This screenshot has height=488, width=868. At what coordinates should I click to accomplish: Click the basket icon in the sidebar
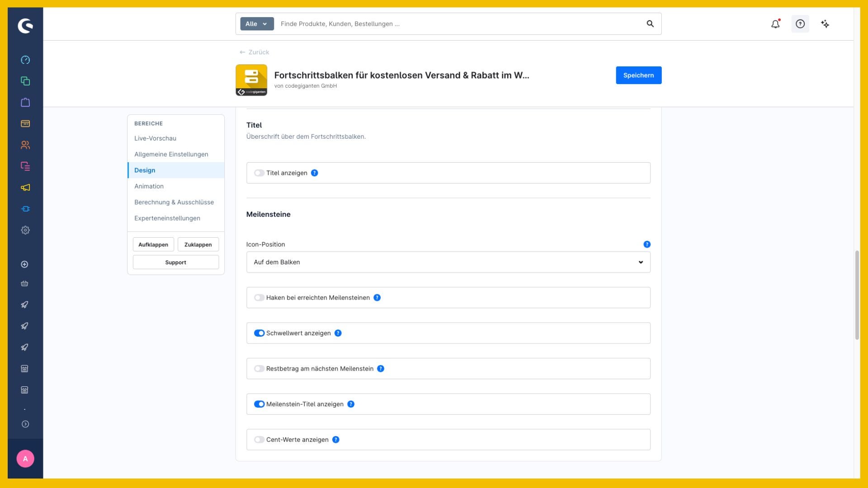tap(25, 284)
